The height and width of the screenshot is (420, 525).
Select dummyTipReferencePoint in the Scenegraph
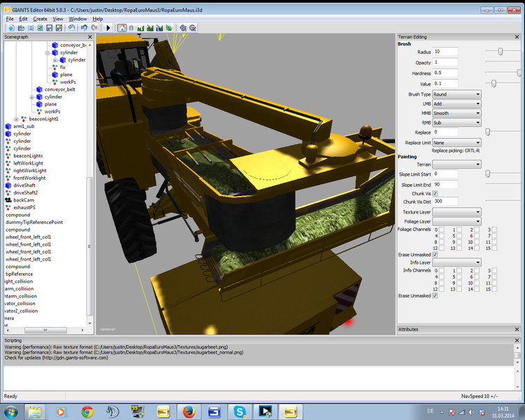(34, 223)
